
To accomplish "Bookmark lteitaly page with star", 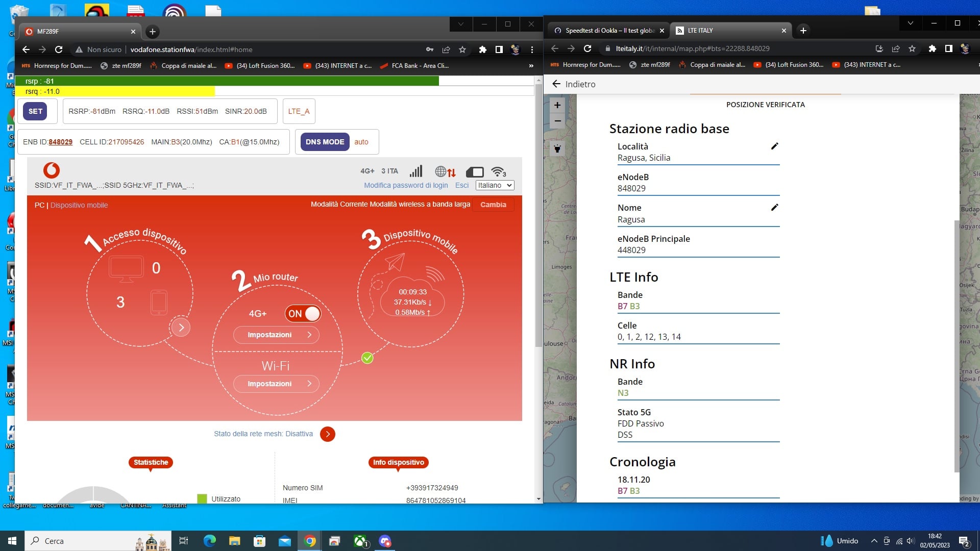I will point(912,48).
